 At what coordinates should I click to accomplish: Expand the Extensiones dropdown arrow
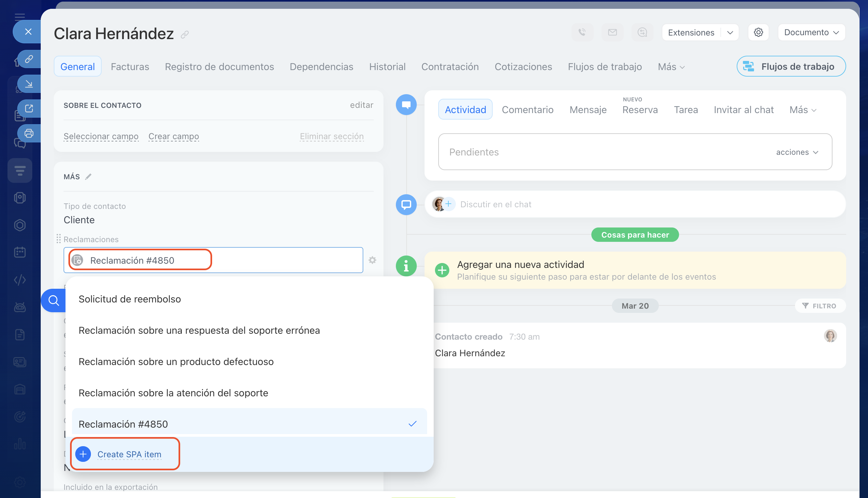[730, 33]
